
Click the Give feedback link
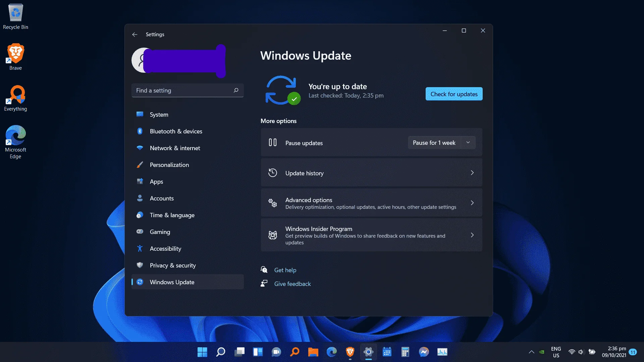click(x=292, y=284)
